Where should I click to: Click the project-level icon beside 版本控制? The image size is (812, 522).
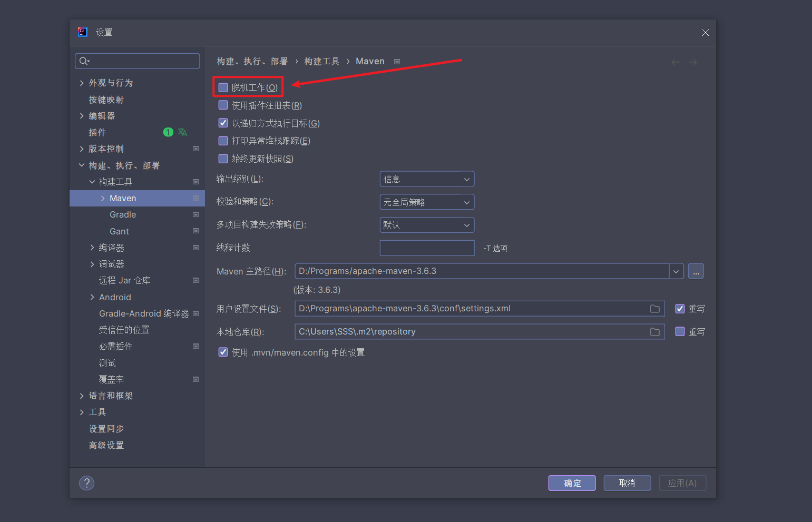coord(196,149)
